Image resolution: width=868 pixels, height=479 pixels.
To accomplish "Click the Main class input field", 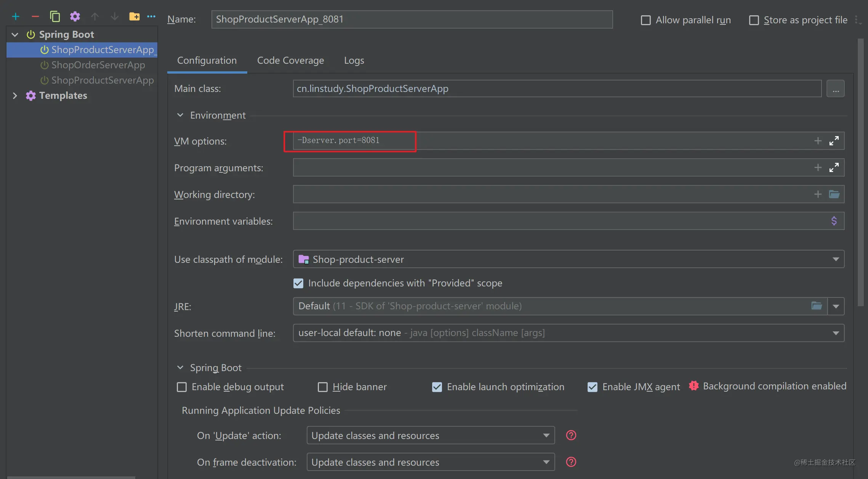I will [557, 88].
